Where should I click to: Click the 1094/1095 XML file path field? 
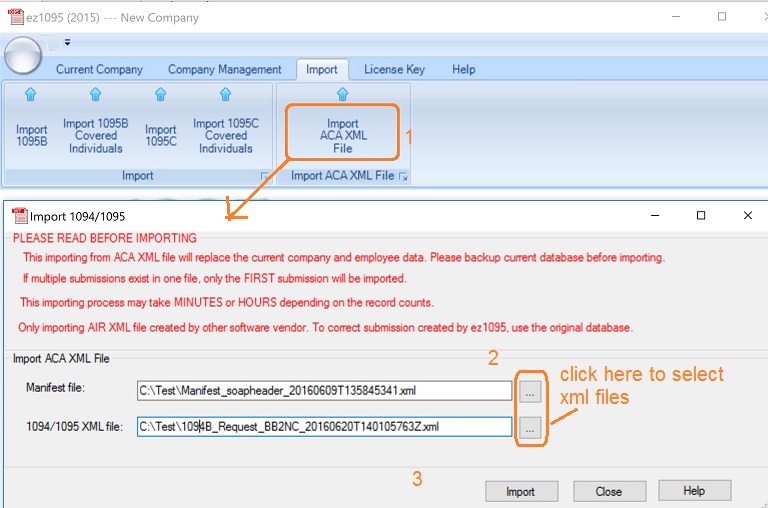324,427
